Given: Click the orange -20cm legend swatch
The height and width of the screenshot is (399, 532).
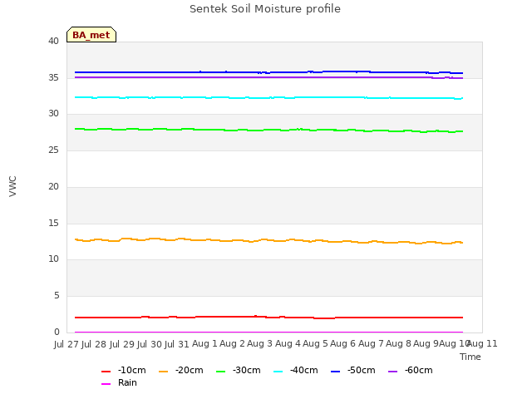Looking at the screenshot, I should 163,372.
